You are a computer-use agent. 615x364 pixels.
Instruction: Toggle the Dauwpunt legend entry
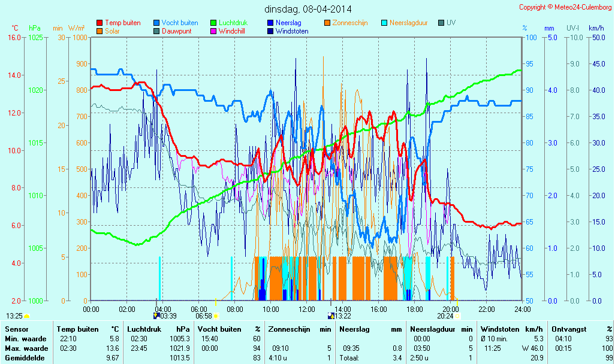pyautogui.click(x=176, y=31)
